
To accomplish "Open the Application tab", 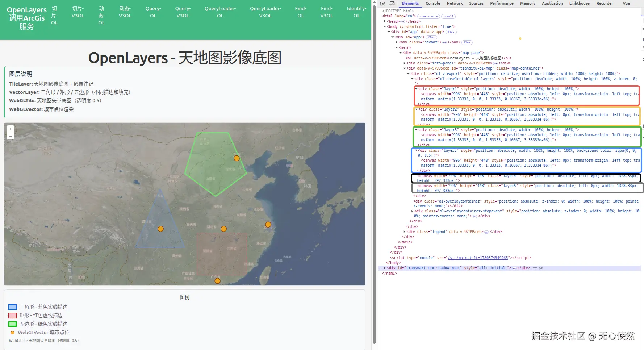I will (552, 3).
